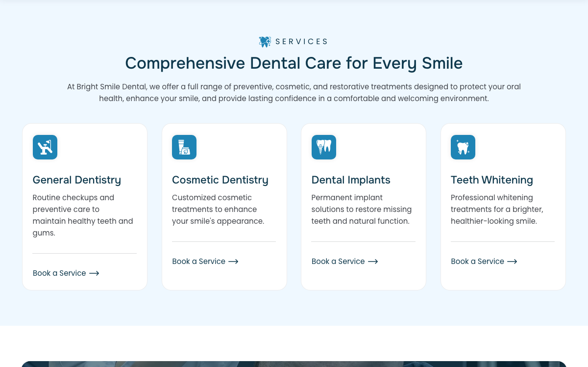
Task: Click the arrow icon in Teeth Whitening card
Action: [x=512, y=262]
